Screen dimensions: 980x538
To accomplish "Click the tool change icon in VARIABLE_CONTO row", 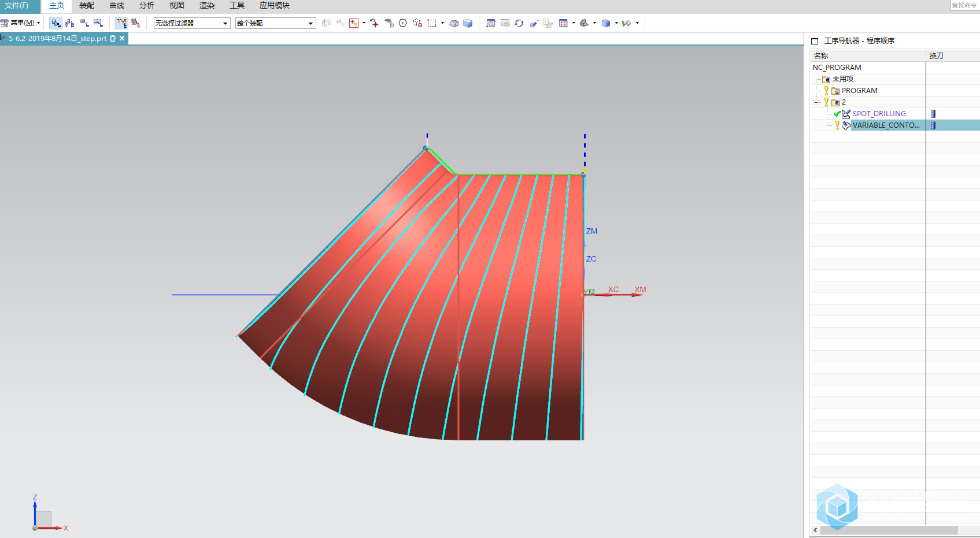I will pyautogui.click(x=933, y=125).
